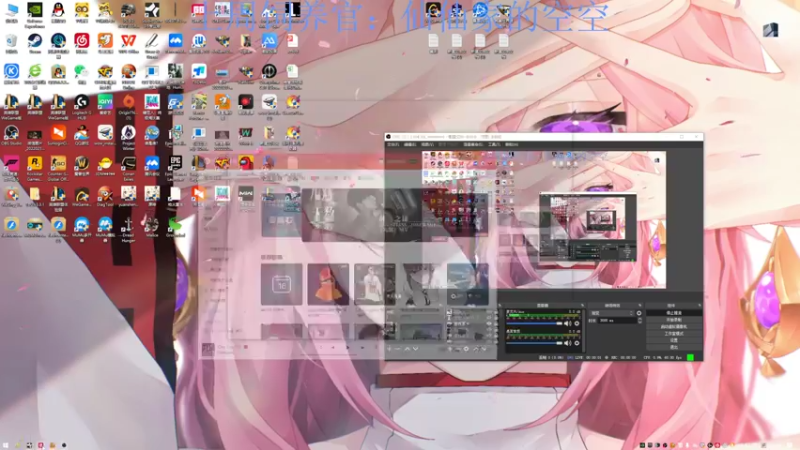The width and height of the screenshot is (800, 450).
Task: Open the red NetEase Cloud Music shortcut
Action: point(82,43)
